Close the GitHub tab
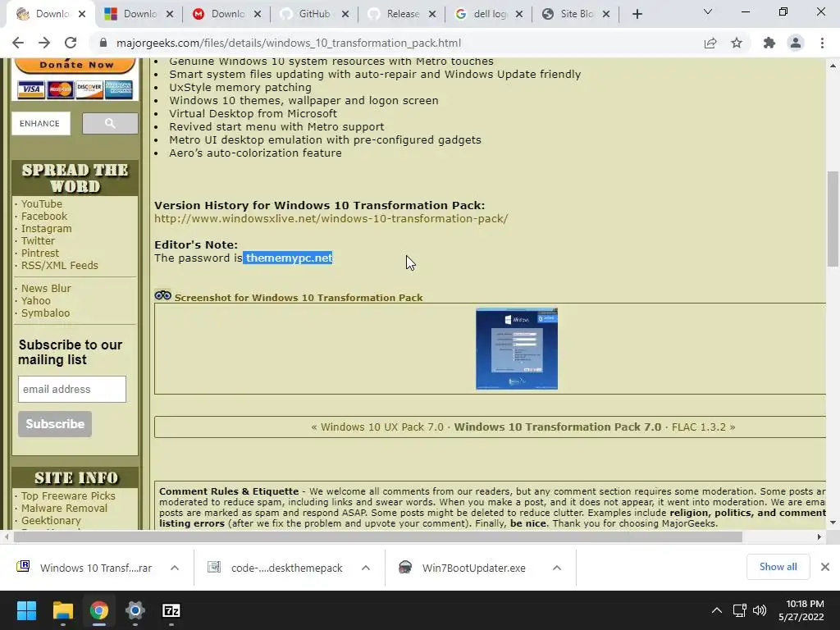 point(345,14)
